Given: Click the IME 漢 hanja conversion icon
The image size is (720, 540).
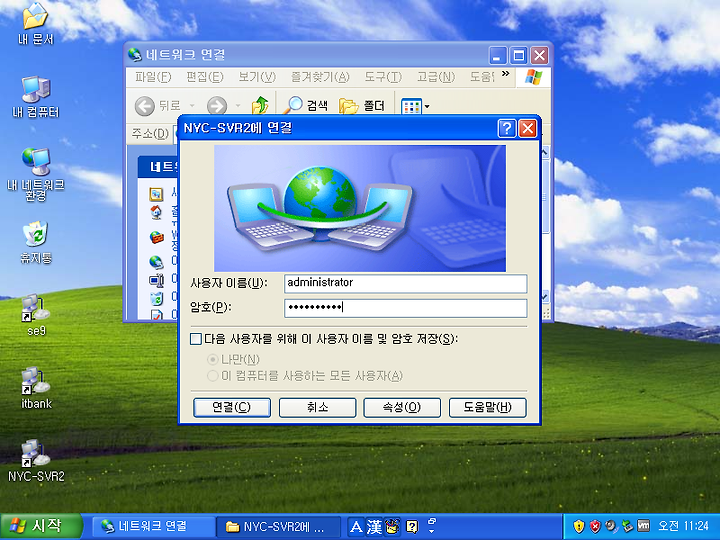Looking at the screenshot, I should coord(374,527).
